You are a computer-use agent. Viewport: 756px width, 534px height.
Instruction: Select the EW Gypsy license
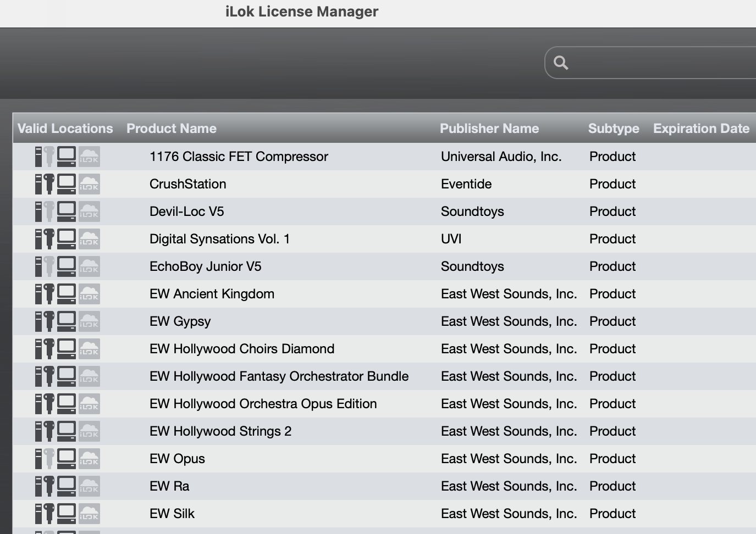[384, 321]
